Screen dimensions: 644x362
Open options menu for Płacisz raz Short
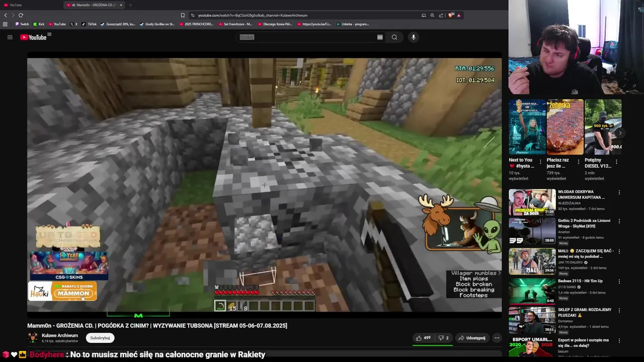[578, 162]
